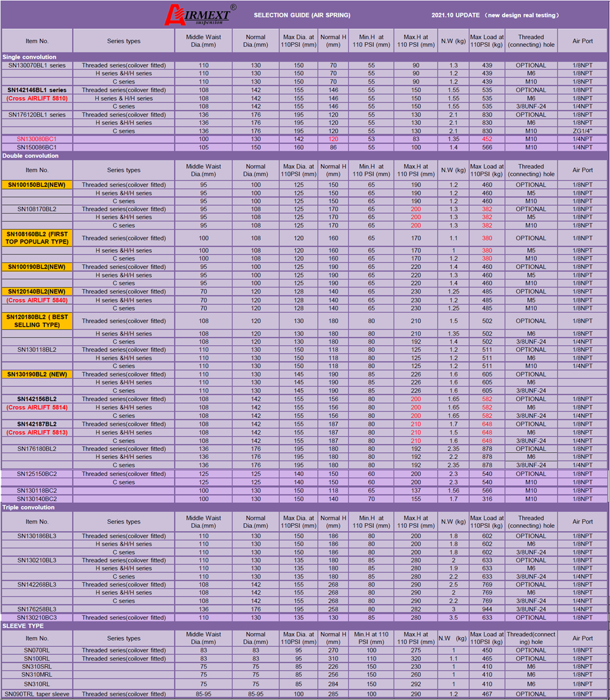Select item number 'SN142187BL2'
This screenshot has width=610, height=700.
(x=37, y=424)
